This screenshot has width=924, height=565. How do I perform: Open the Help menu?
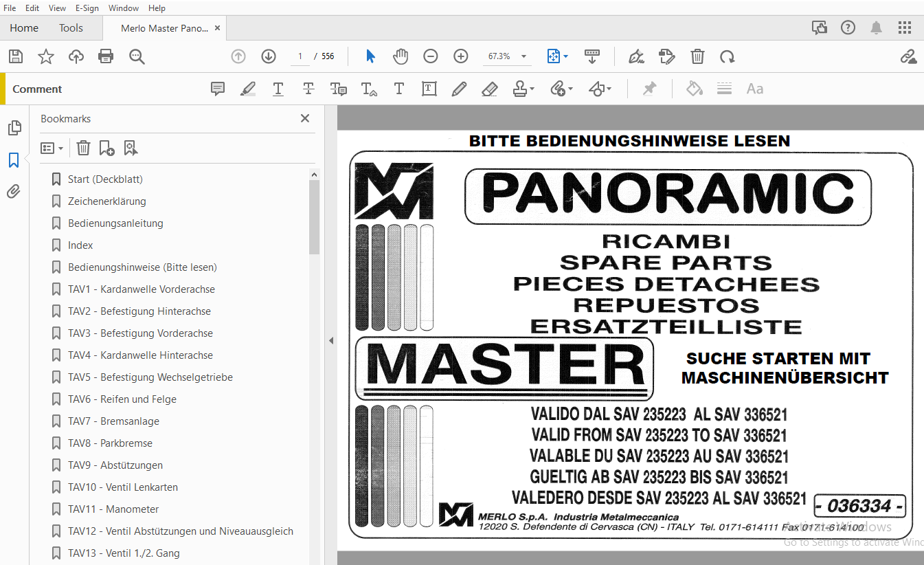[157, 8]
